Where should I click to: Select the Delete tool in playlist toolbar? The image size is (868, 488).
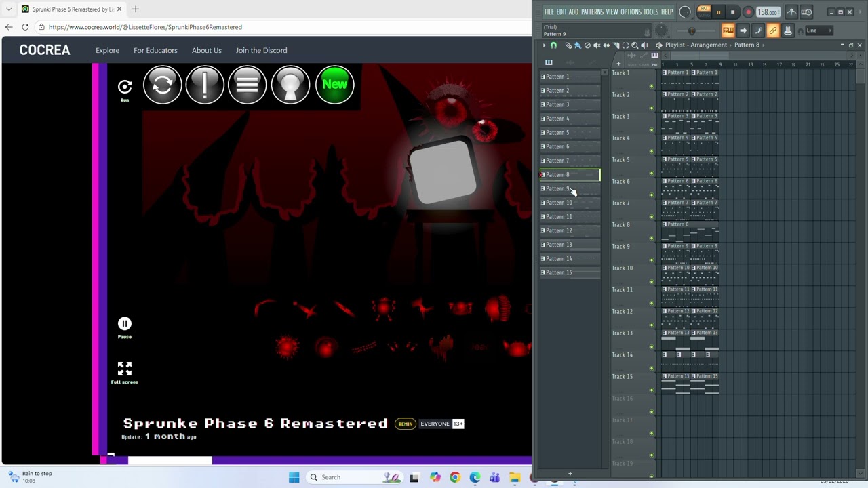point(587,45)
